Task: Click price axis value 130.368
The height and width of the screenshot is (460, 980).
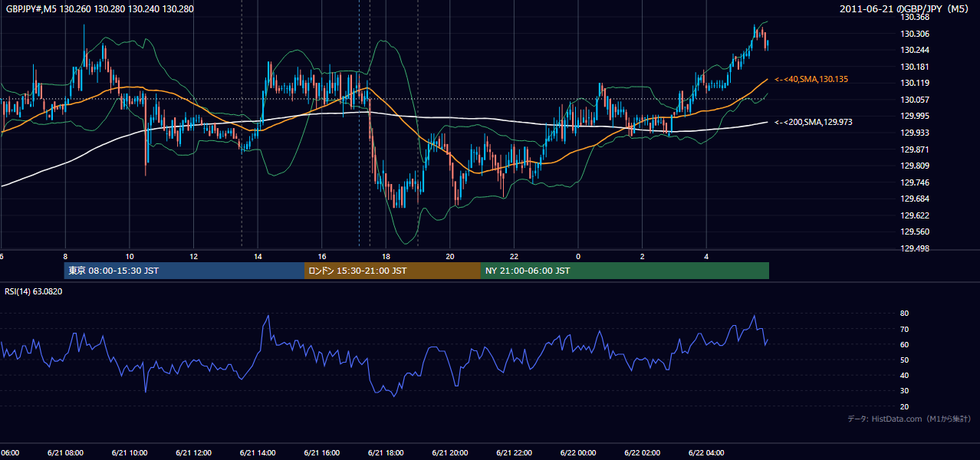Action: (915, 17)
